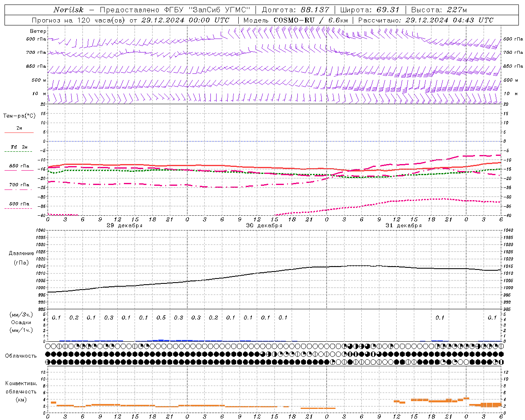Click the "Рассчитано: 29.12.2024 04:43 UTC" timestamp
The width and height of the screenshot is (525, 420).
click(426, 20)
